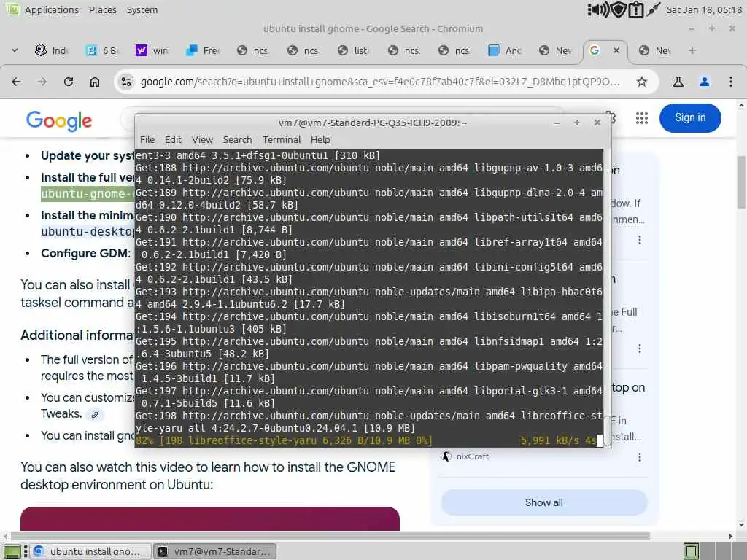Screen dimensions: 747x560
Task: Open the terminal Terminal menu
Action: point(282,139)
